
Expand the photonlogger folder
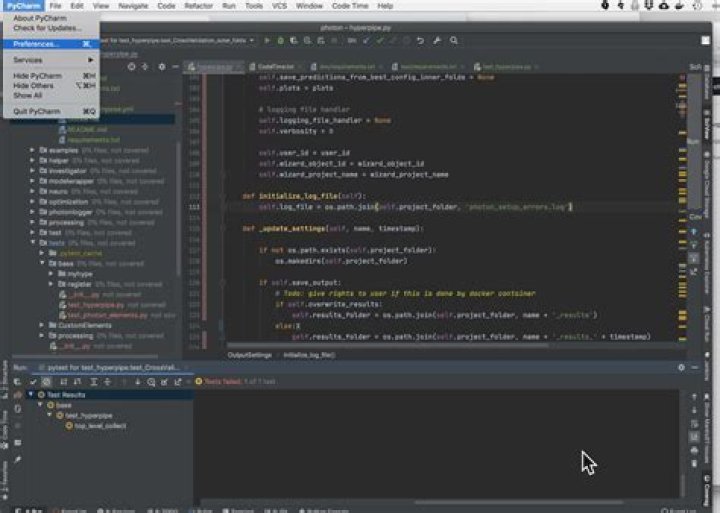32,212
